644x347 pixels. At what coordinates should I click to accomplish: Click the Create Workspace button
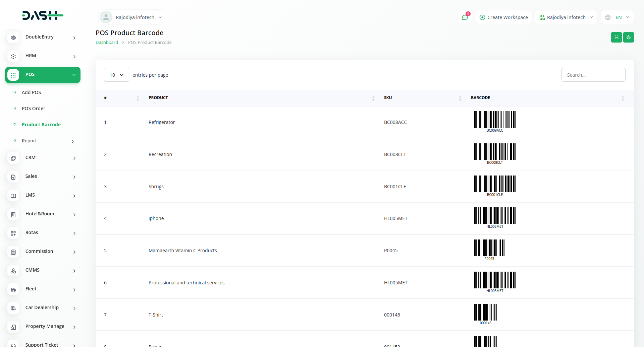point(503,17)
